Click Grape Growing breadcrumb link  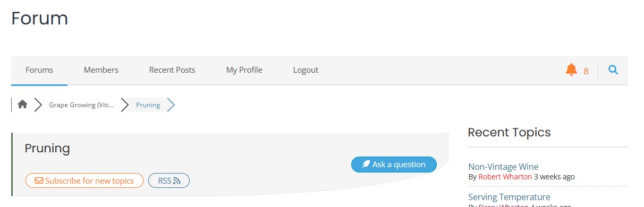81,105
